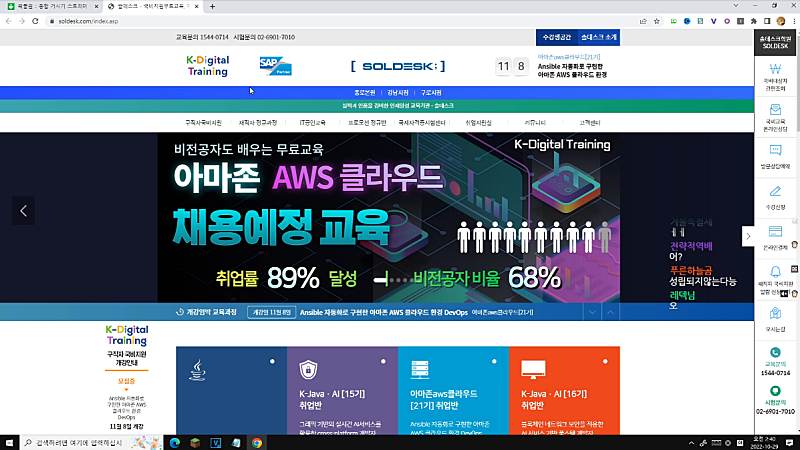Open the Windows notification center icon

[x=789, y=442]
